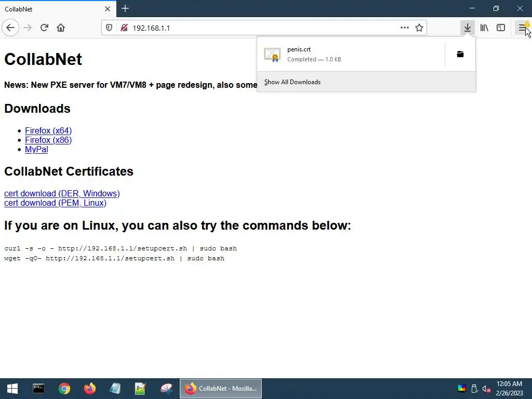Switch to CollabNet - Mozilla taskbar window
This screenshot has width=532, height=399.
(x=220, y=389)
